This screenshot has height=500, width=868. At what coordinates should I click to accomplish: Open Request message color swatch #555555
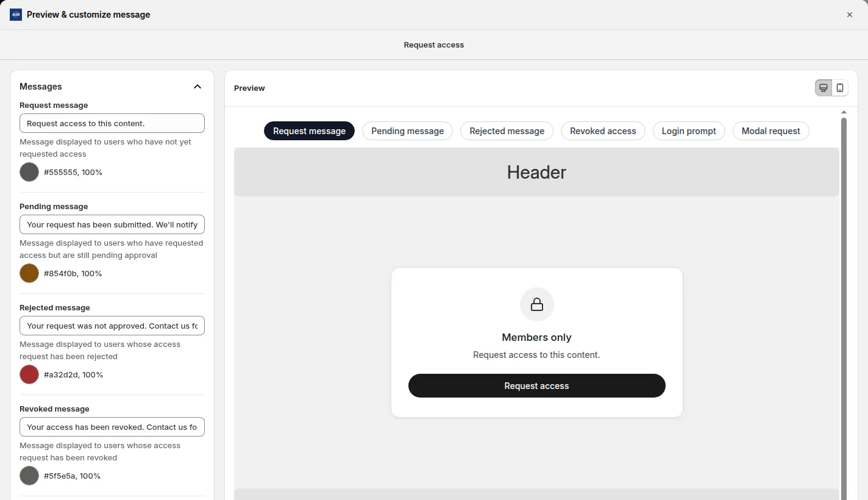pos(29,172)
